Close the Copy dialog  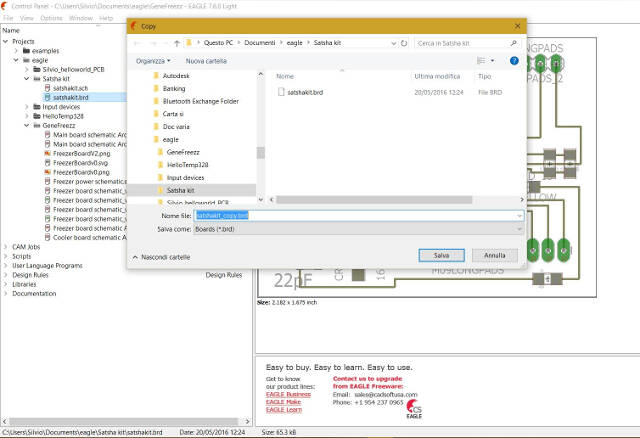point(517,26)
